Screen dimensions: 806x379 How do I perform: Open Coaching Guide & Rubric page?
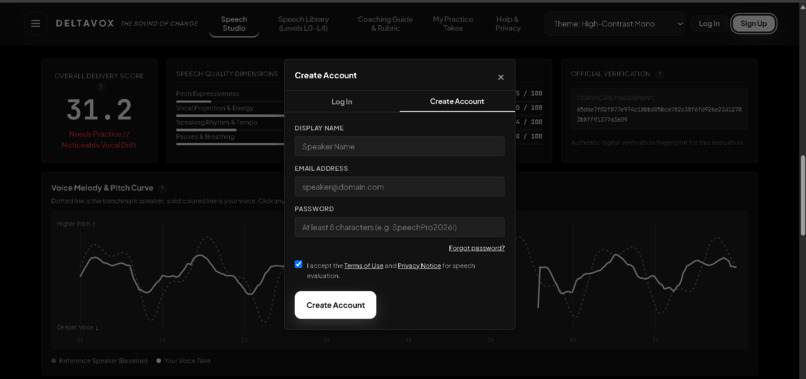[385, 24]
